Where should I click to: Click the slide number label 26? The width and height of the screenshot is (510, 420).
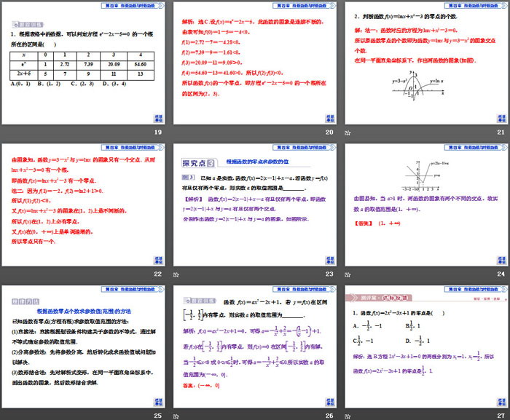tap(329, 416)
